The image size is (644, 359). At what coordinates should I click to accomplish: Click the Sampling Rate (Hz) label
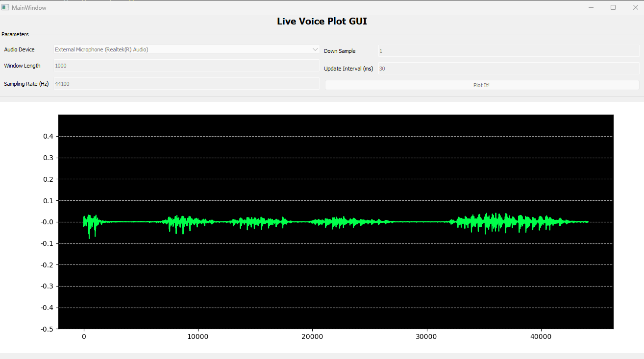point(26,84)
